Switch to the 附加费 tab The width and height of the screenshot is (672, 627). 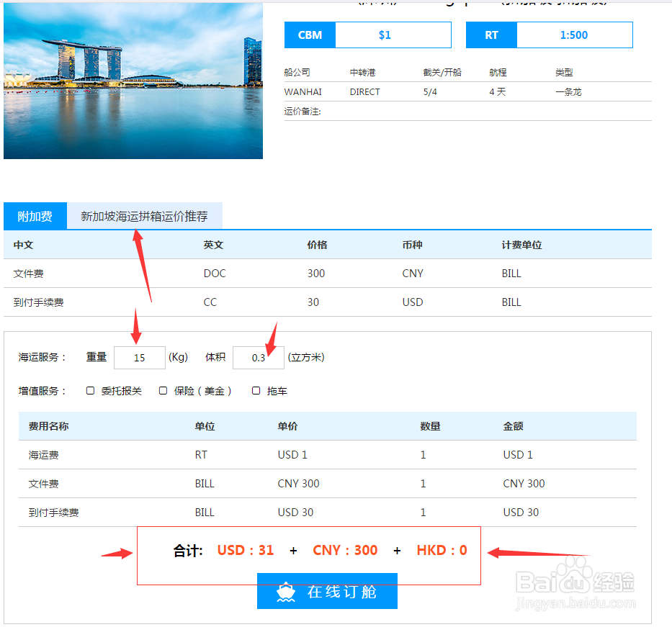tap(35, 216)
